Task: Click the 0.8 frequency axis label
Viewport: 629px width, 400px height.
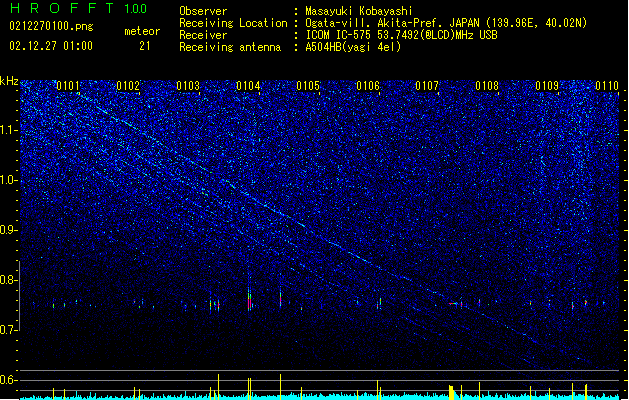Action: pyautogui.click(x=9, y=280)
